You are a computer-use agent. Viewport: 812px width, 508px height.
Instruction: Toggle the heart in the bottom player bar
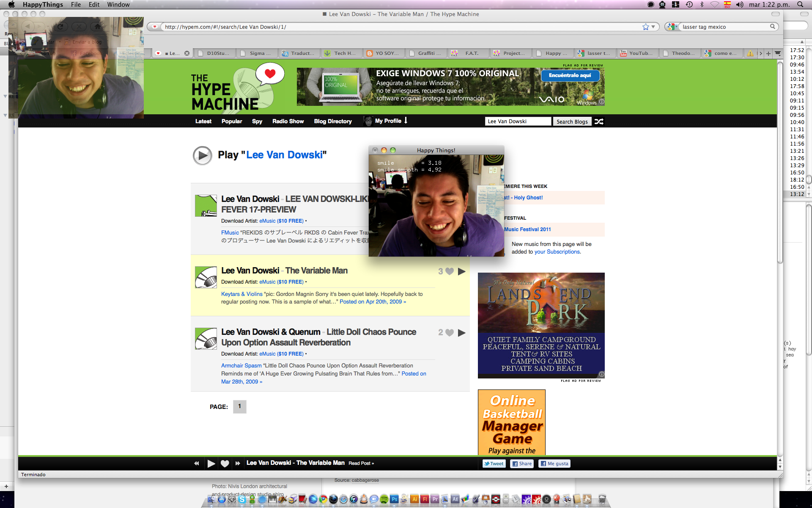click(x=225, y=464)
